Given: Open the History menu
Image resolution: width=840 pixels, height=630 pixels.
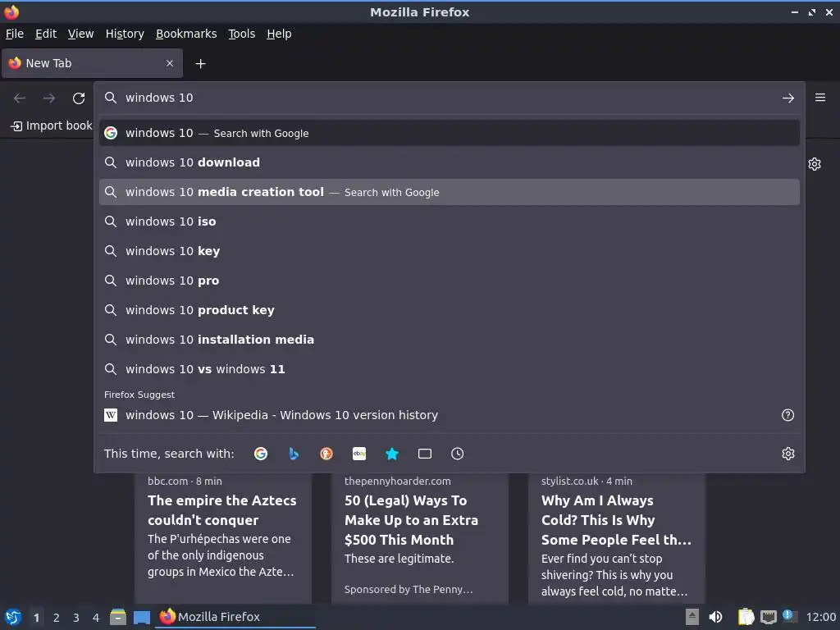Looking at the screenshot, I should click(125, 34).
